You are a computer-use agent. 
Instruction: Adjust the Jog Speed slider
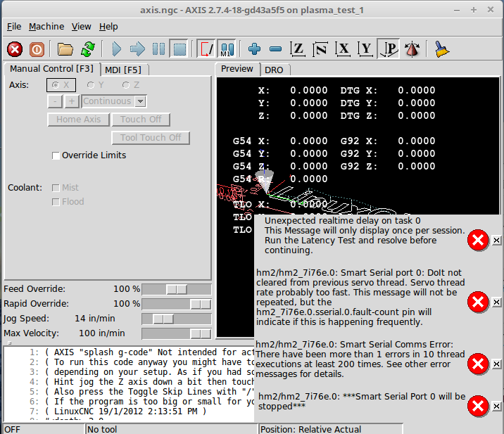[163, 319]
